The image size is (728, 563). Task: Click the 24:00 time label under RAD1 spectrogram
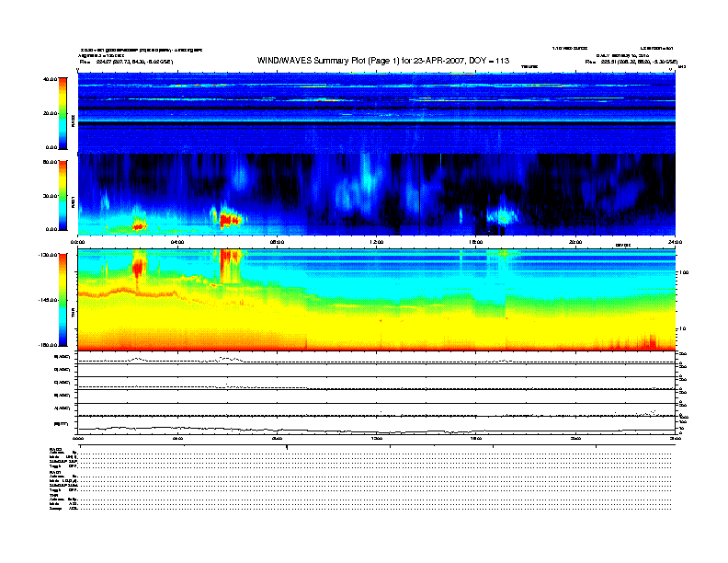675,242
